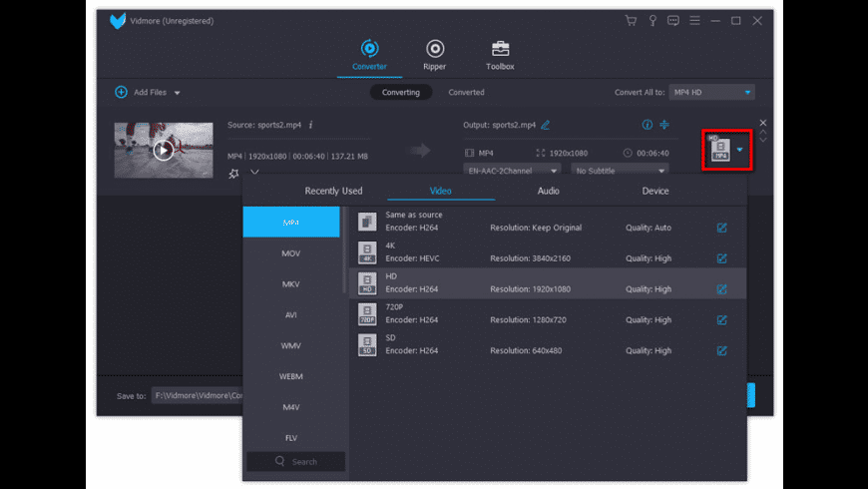868x489 pixels.
Task: Switch to the Device format tab
Action: (655, 191)
